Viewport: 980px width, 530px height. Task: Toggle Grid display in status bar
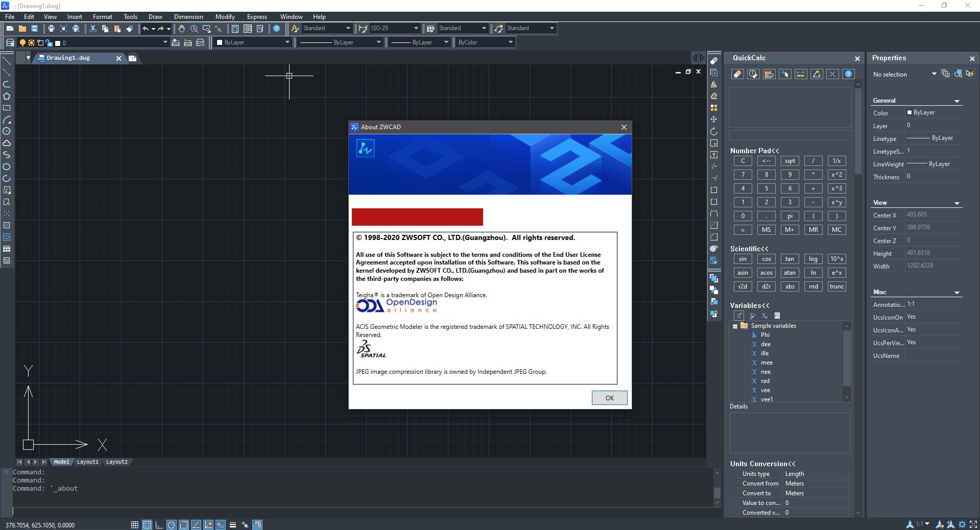[147, 524]
